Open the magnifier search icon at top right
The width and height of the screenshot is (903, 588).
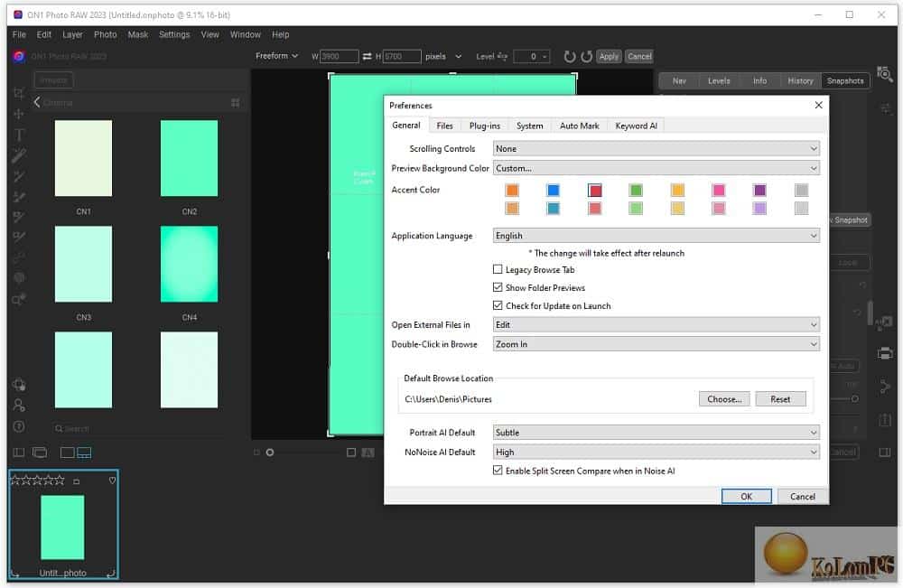pos(885,74)
